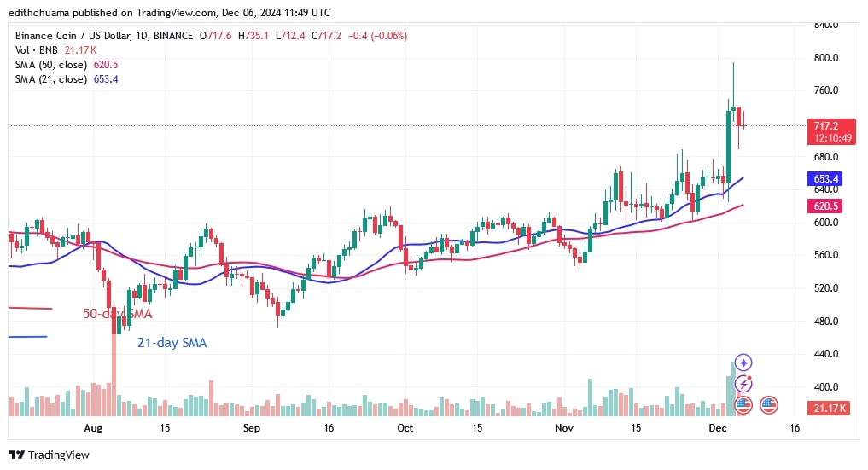Click the 520.0 price axis label
Screen dimensions: 868x470
pos(826,288)
